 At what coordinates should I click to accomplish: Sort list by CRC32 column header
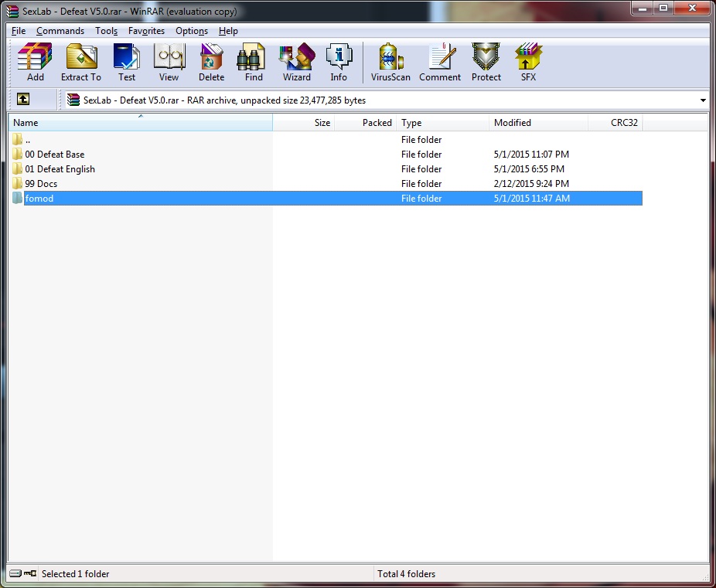(615, 122)
